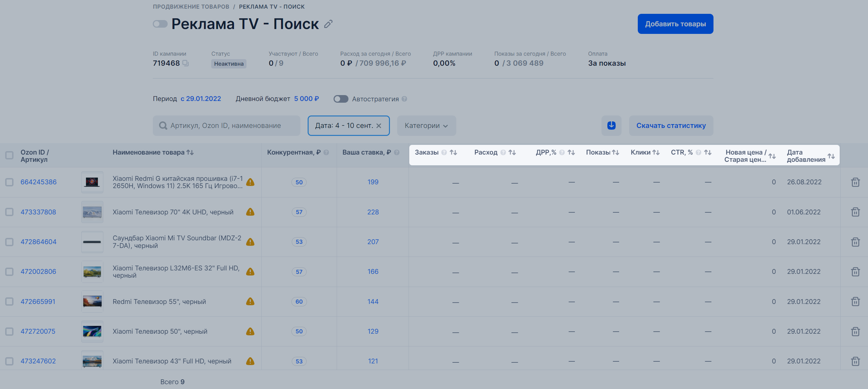Check the row for 664245386
Viewport: 868px width, 389px height.
[x=9, y=182]
